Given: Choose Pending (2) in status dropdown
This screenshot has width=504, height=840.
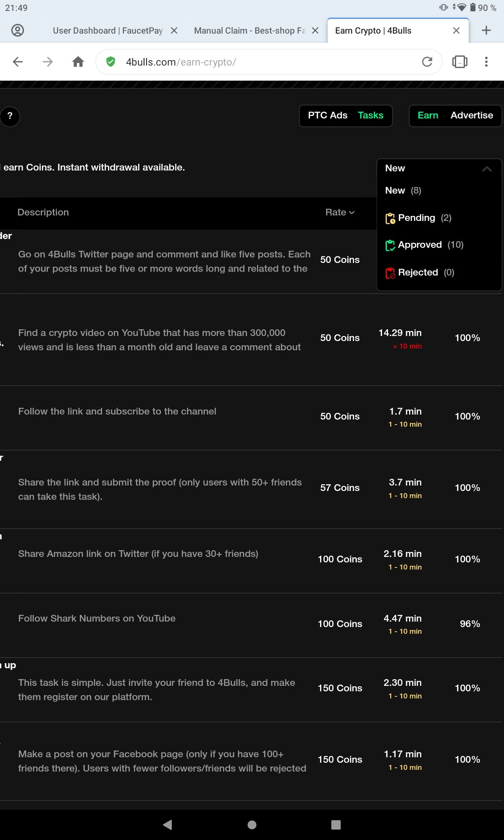Looking at the screenshot, I should click(418, 218).
